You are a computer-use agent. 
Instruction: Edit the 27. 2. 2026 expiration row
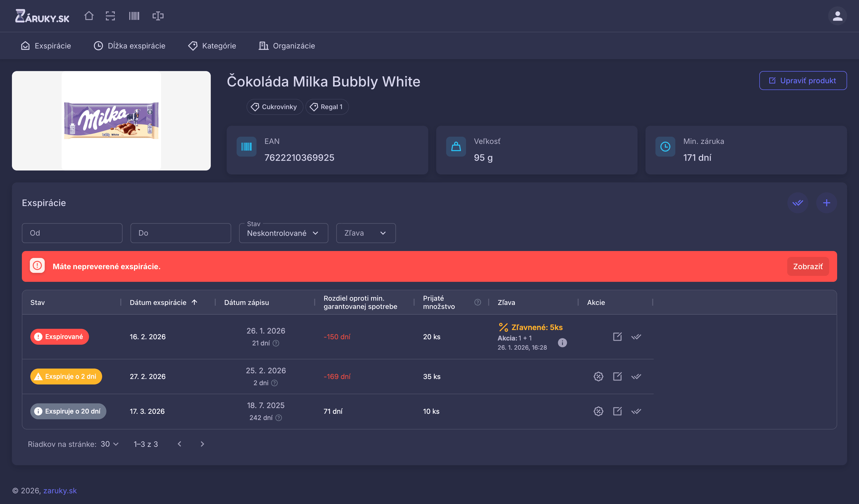(617, 376)
